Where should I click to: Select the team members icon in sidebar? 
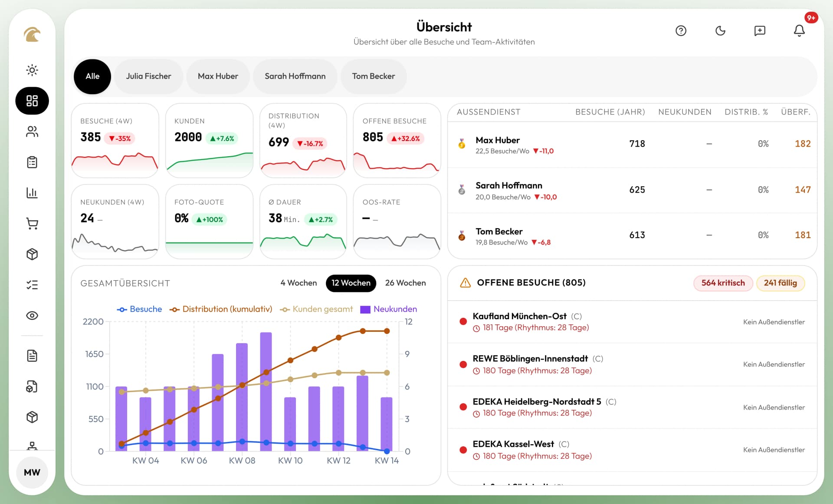[32, 132]
